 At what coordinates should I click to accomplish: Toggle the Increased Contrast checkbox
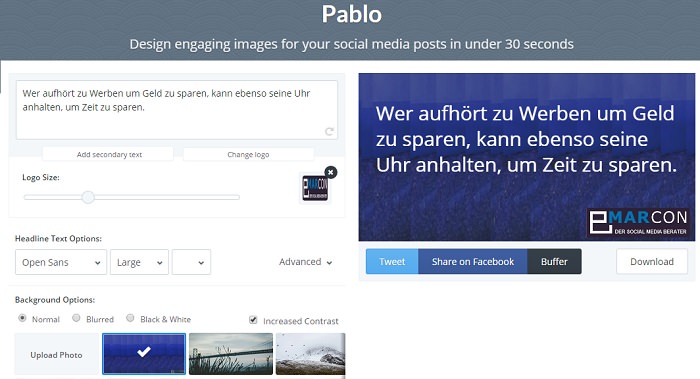click(253, 320)
